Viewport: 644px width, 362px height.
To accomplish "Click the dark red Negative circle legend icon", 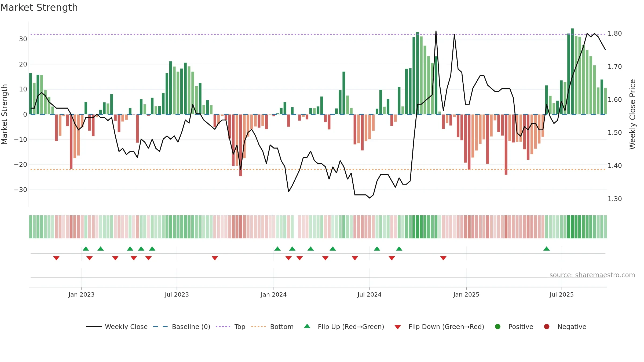I will pyautogui.click(x=547, y=327).
